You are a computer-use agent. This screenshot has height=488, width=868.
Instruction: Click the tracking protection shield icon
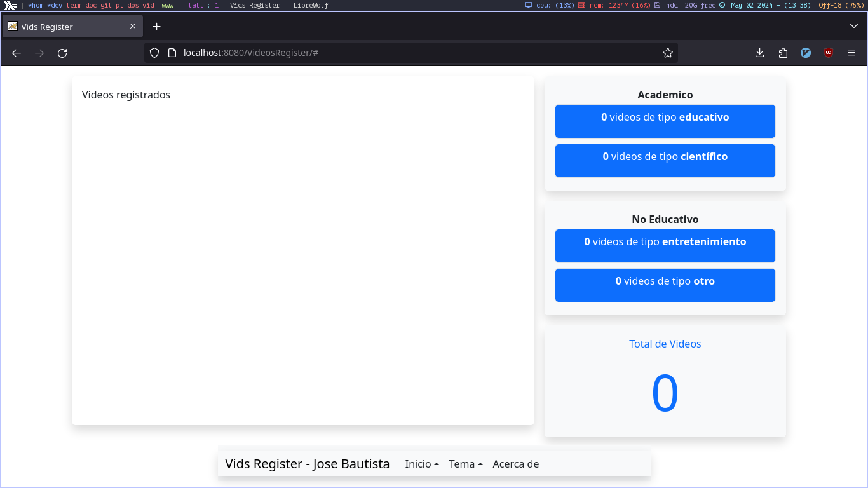click(154, 53)
